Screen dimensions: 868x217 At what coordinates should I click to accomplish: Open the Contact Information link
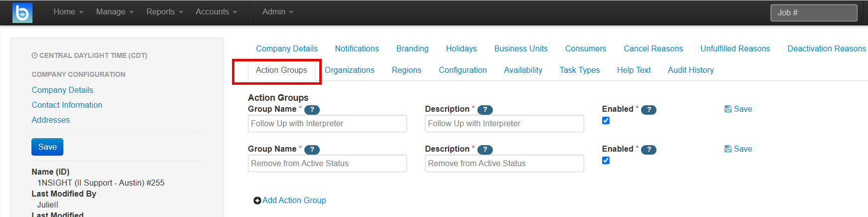[67, 105]
